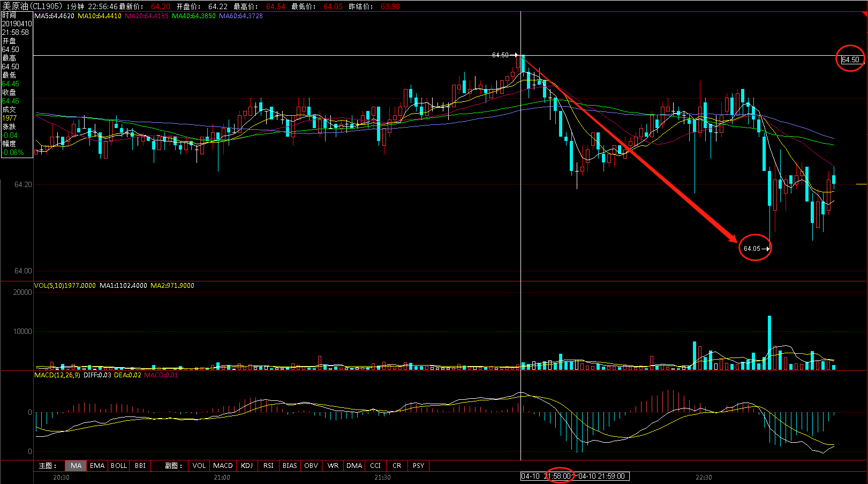Image resolution: width=868 pixels, height=484 pixels.
Task: Click the MA10:64.4410 indicator label
Action: pyautogui.click(x=100, y=16)
